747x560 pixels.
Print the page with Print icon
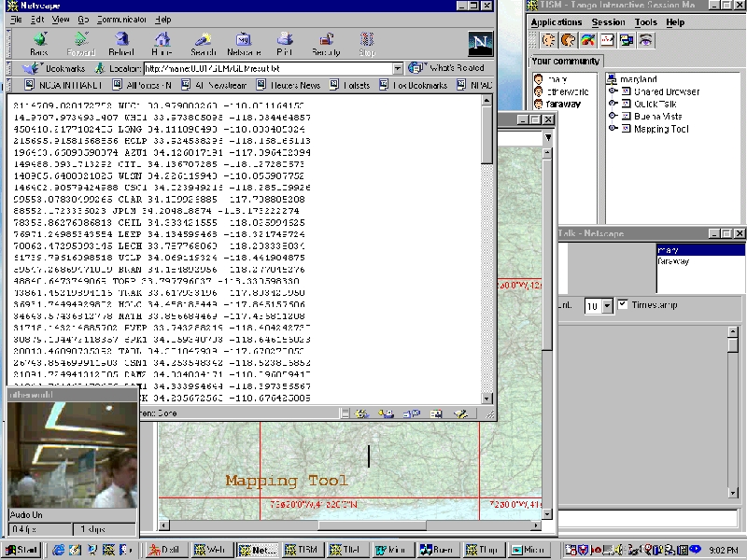pos(285,39)
